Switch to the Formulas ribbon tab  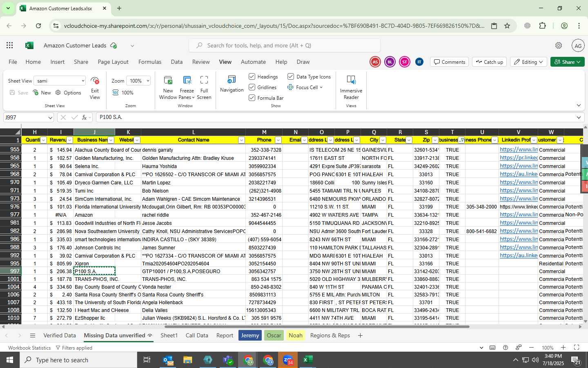pyautogui.click(x=150, y=62)
